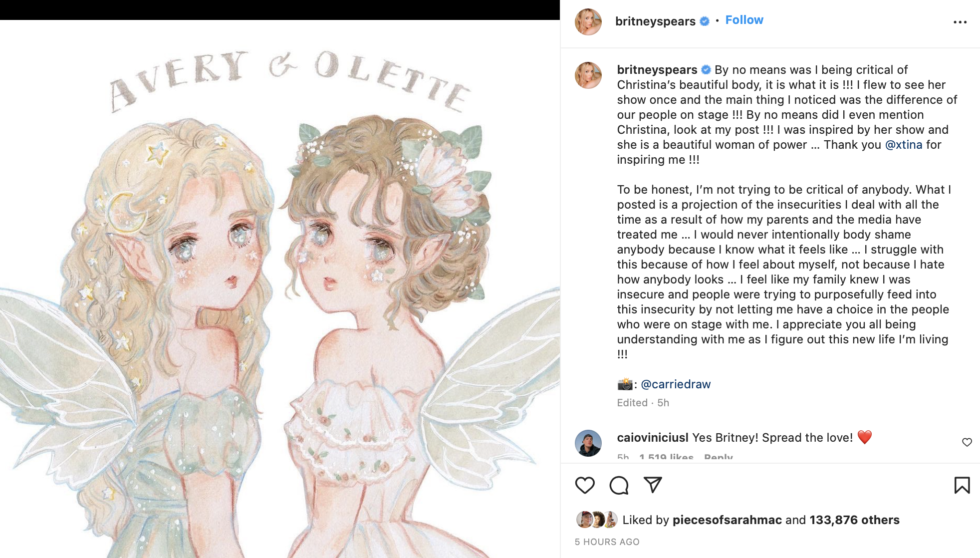The height and width of the screenshot is (558, 980).
Task: Open britneyspears profile from header username
Action: (655, 21)
